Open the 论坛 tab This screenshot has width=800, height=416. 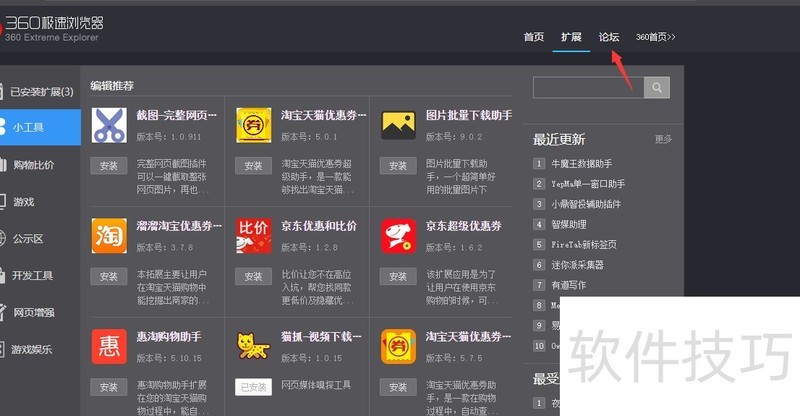609,37
